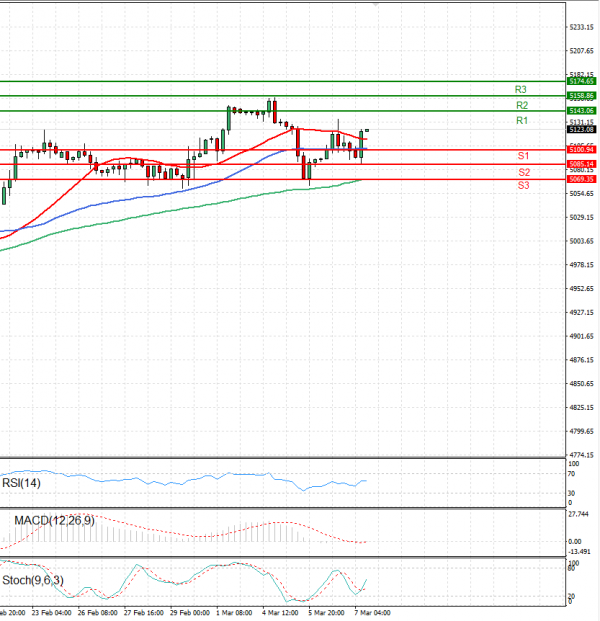This screenshot has height=621, width=600.
Task: Click the 4850.65 price axis value
Action: (x=581, y=384)
